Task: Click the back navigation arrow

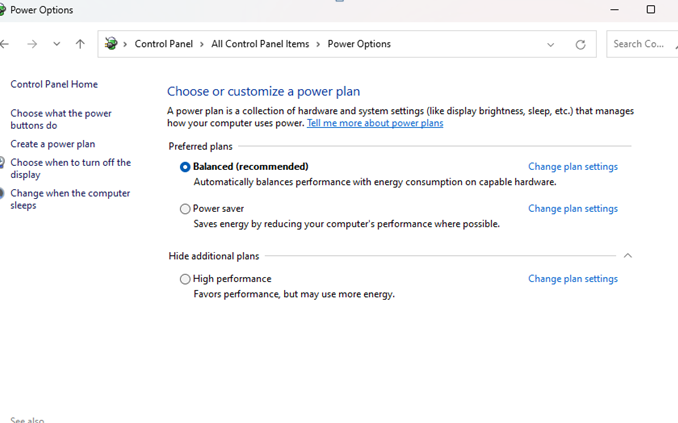Action: [x=5, y=44]
